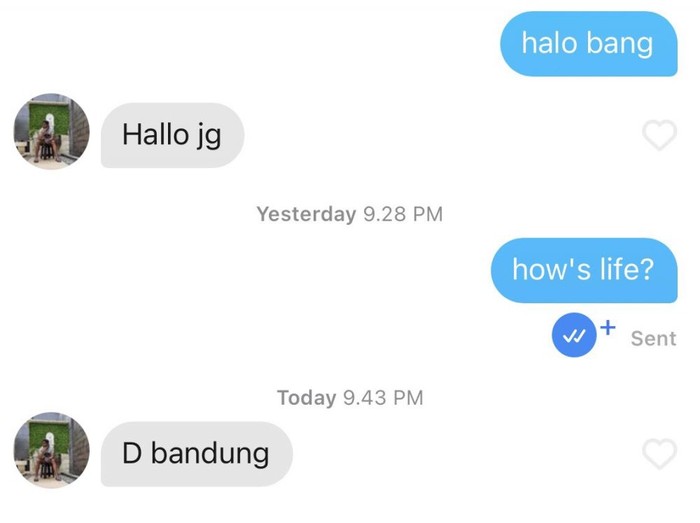Tap the heart beside the "D bandung" message

pyautogui.click(x=659, y=453)
